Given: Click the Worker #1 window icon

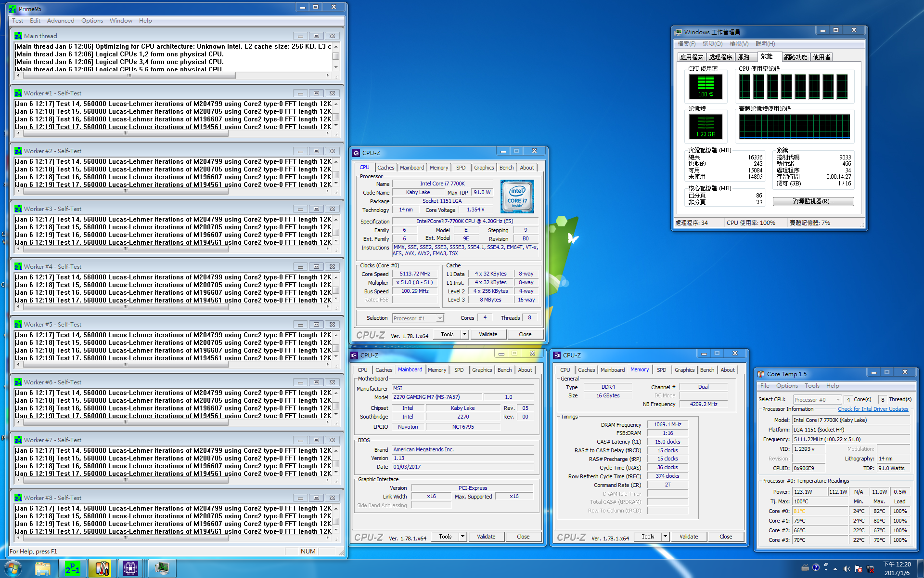Looking at the screenshot, I should [x=18, y=93].
